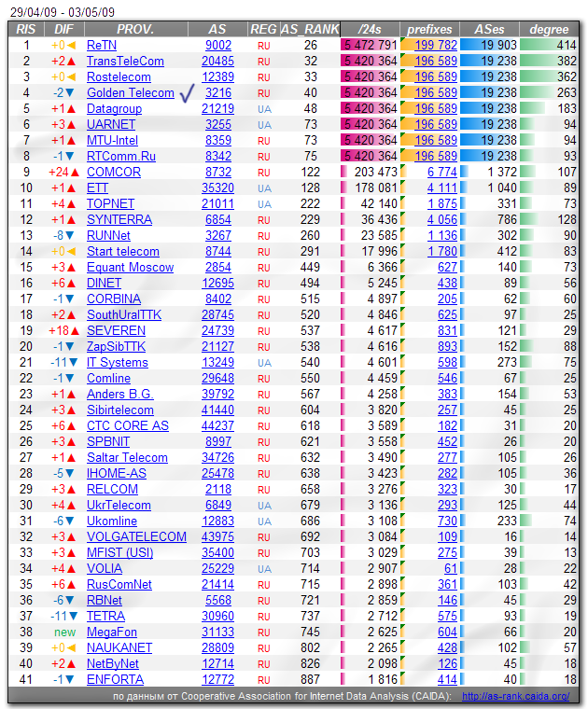588x709 pixels.
Task: Open the Saltar Telecom provider link
Action: pyautogui.click(x=127, y=458)
